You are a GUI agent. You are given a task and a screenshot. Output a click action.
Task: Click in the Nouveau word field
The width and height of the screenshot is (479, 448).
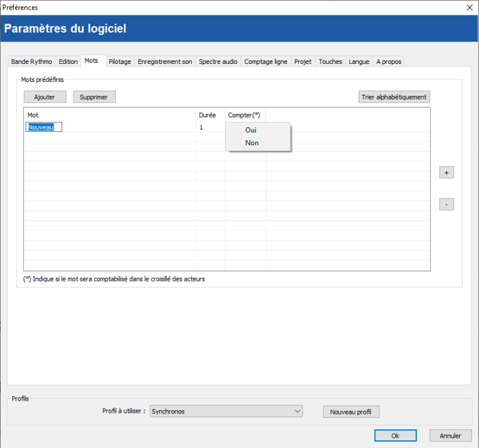pos(43,127)
